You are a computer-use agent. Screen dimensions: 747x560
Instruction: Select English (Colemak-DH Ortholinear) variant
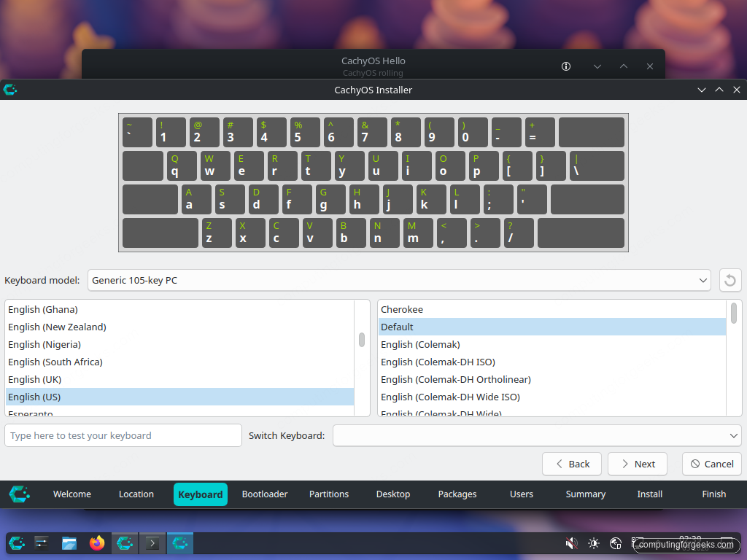552,379
